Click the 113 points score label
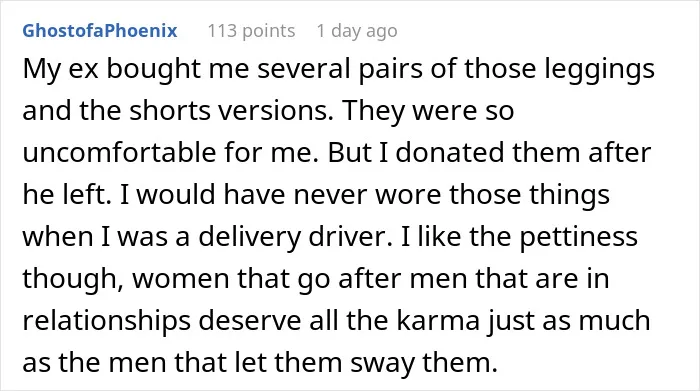 251,31
